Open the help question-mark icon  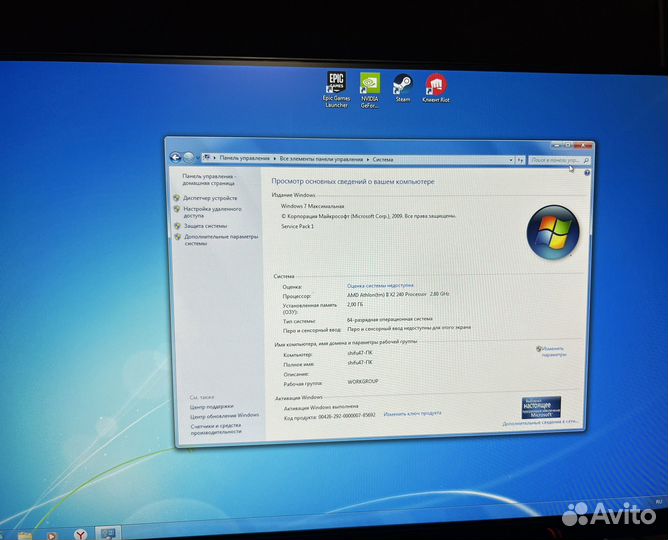tap(587, 172)
